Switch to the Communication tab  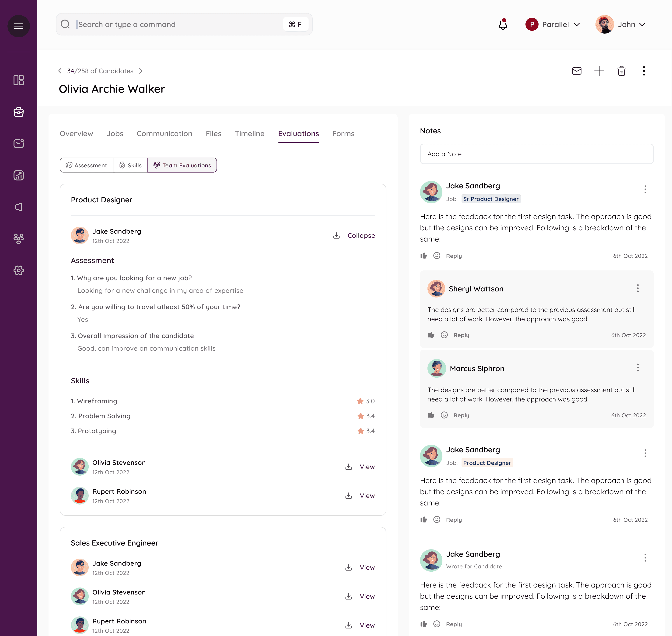(x=164, y=134)
